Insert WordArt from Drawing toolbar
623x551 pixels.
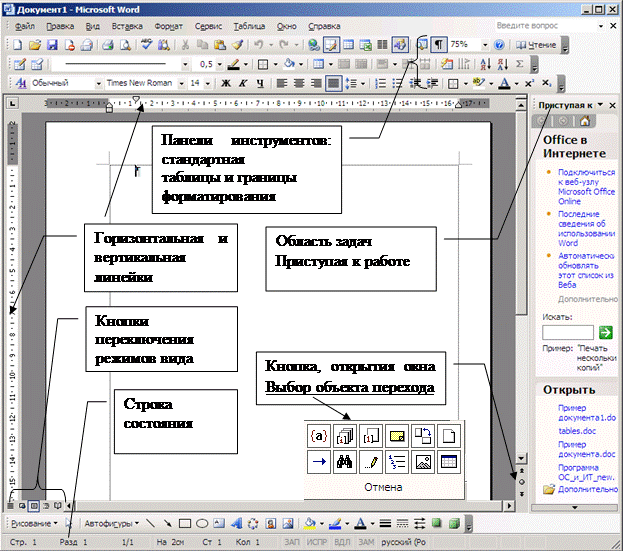(x=236, y=523)
